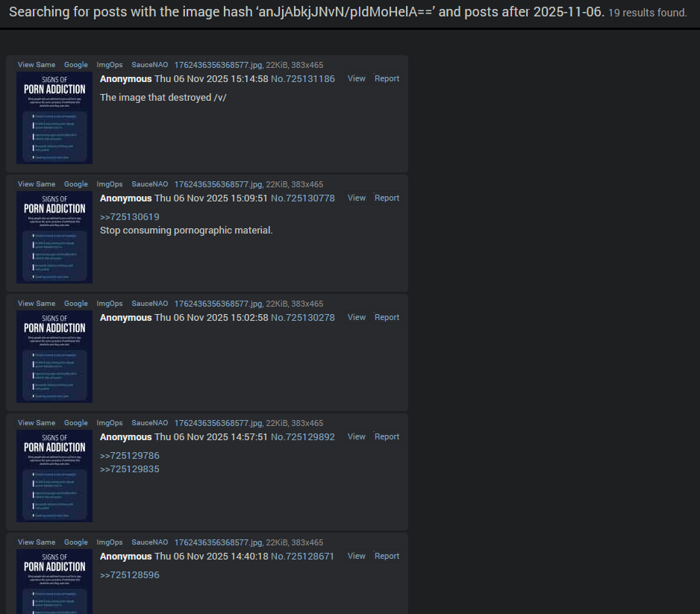The width and height of the screenshot is (700, 614).
Task: Open post number No.725131186
Action: tap(303, 79)
